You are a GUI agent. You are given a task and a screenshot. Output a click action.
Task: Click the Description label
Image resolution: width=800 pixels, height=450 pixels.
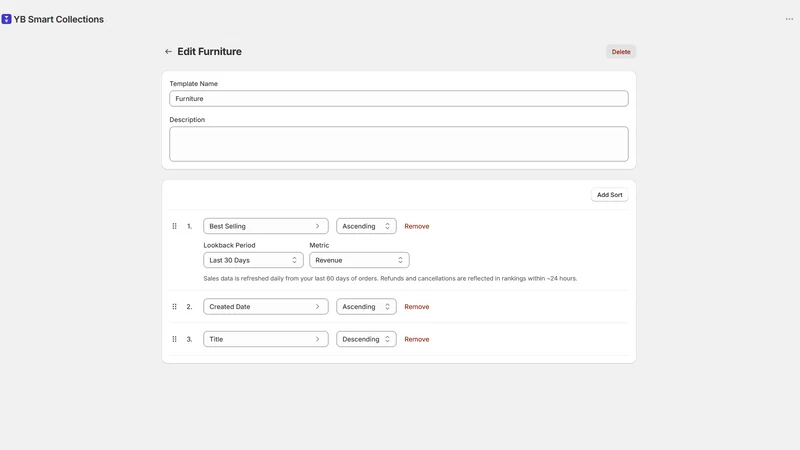187,120
